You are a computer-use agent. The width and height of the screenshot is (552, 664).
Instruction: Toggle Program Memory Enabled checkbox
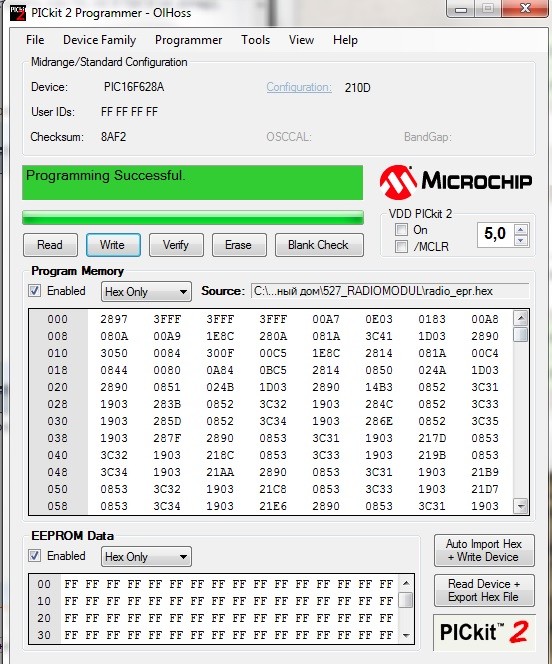(35, 291)
